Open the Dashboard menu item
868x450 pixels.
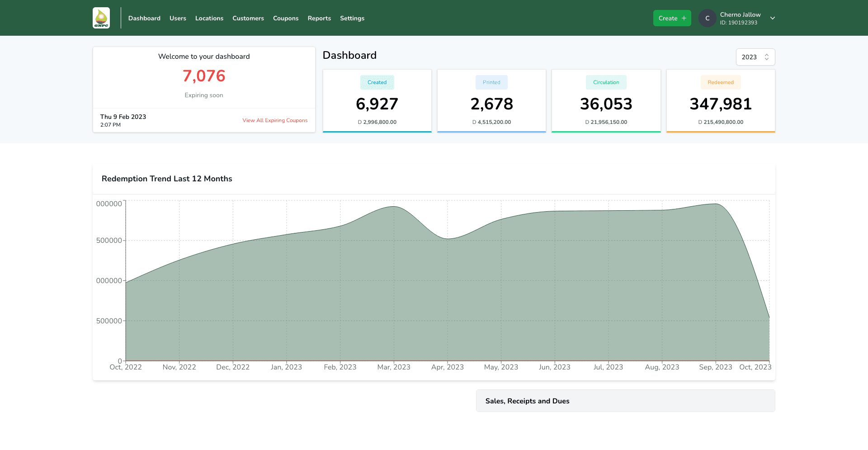click(144, 18)
